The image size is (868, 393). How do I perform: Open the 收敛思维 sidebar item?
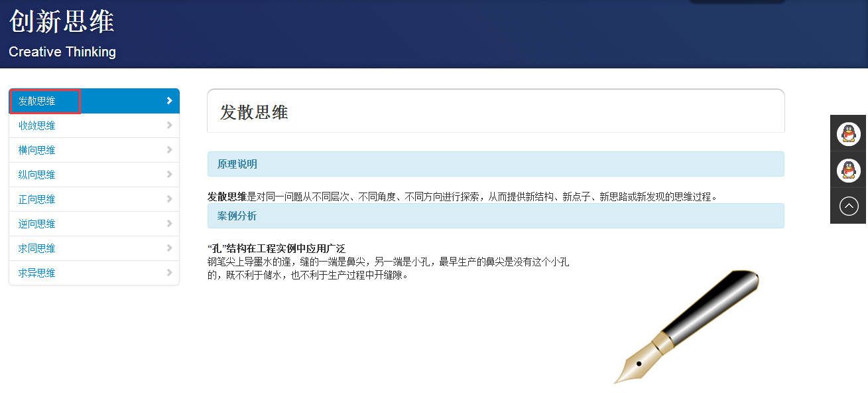click(x=37, y=125)
